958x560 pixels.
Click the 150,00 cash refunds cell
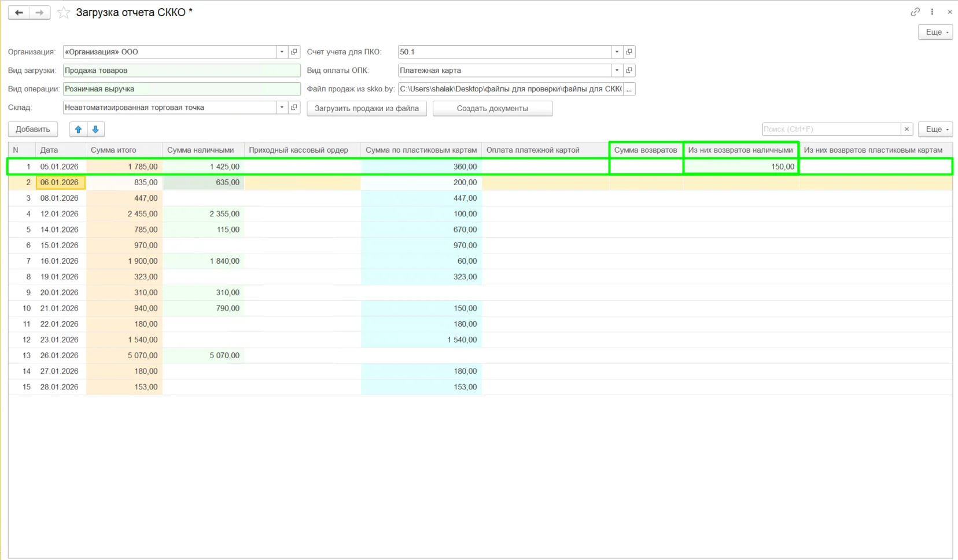(741, 167)
